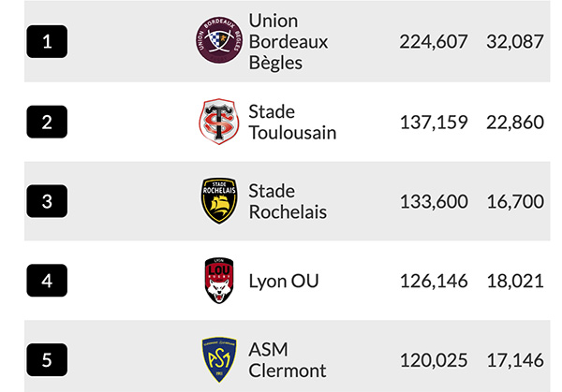562x392 pixels.
Task: Open the ASM Clermont team name
Action: tap(288, 360)
